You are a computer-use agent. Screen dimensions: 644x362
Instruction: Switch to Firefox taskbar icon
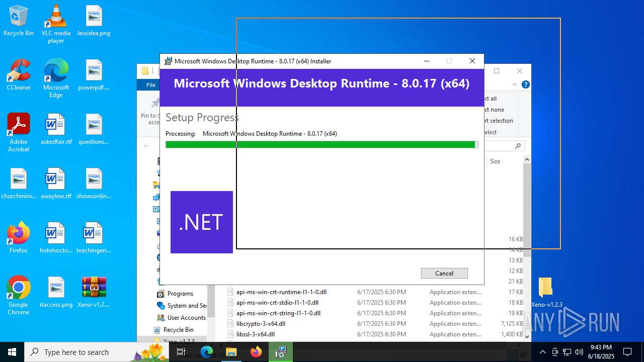tap(256, 352)
